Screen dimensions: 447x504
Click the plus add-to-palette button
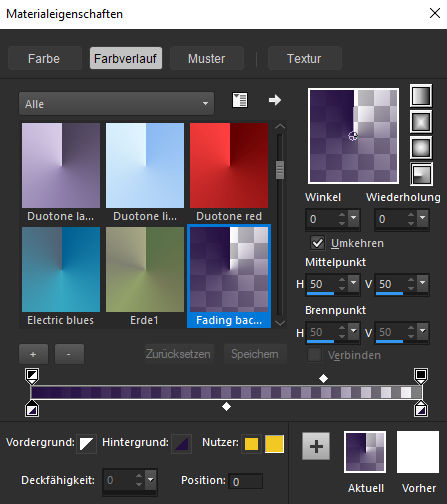click(316, 446)
